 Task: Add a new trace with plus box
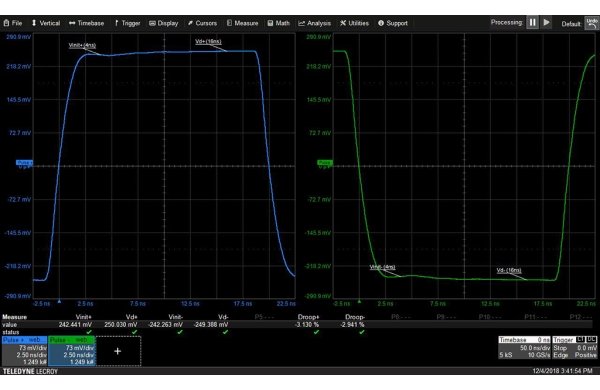pyautogui.click(x=118, y=351)
